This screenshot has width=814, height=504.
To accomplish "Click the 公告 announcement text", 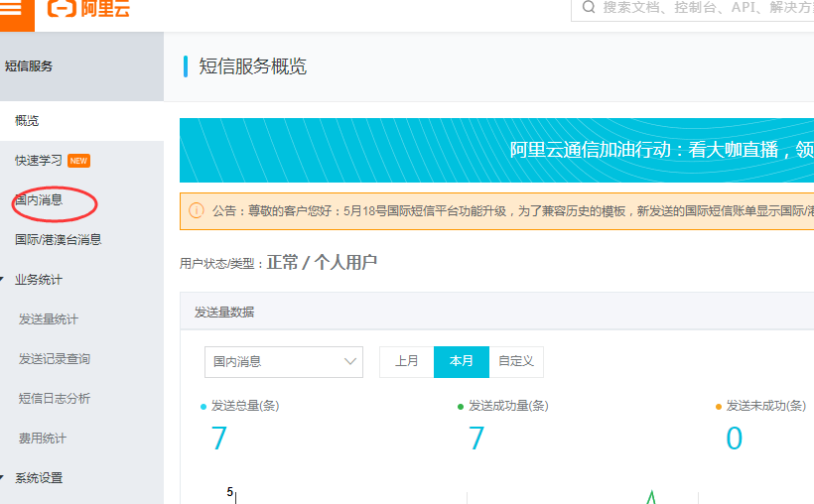I will [513, 211].
